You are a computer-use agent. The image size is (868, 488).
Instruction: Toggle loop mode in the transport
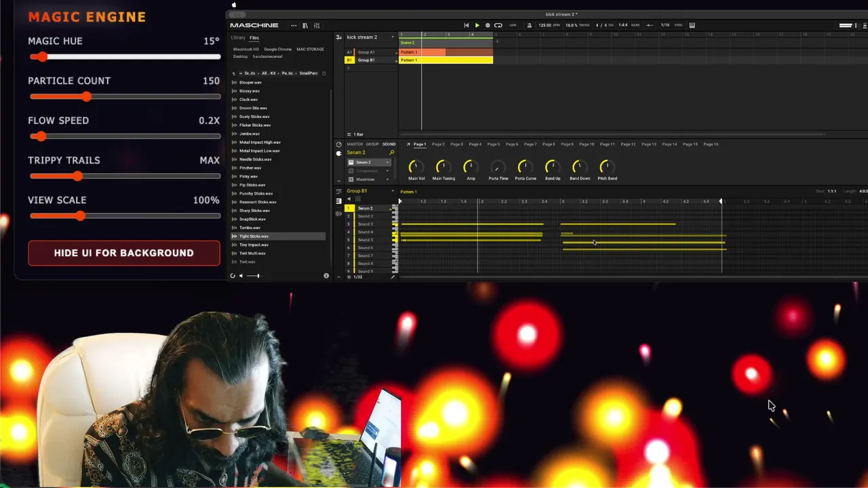pyautogui.click(x=498, y=25)
